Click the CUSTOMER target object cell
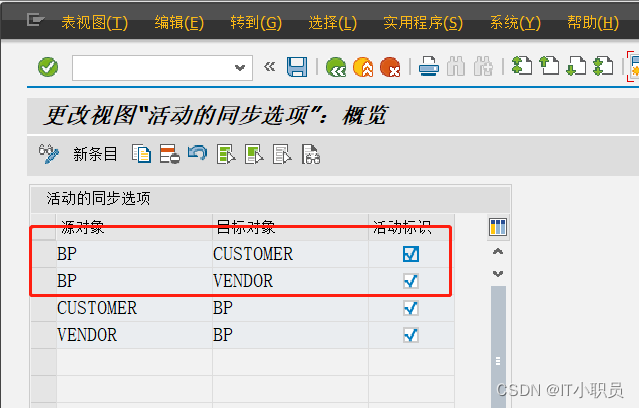 tap(290, 254)
